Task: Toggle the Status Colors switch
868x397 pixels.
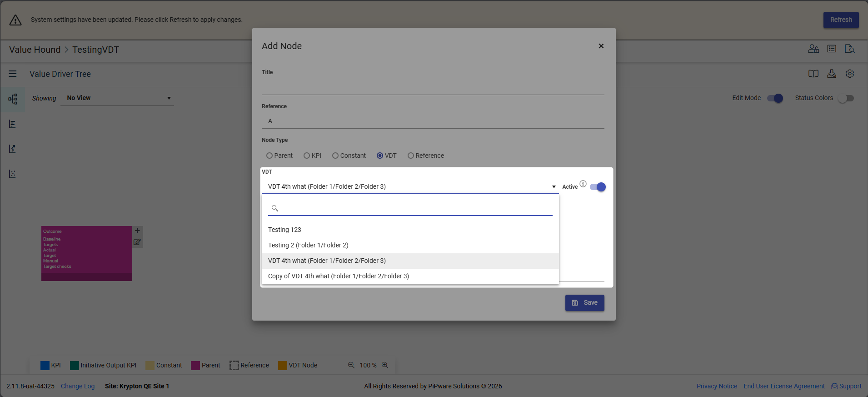Action: [x=846, y=98]
